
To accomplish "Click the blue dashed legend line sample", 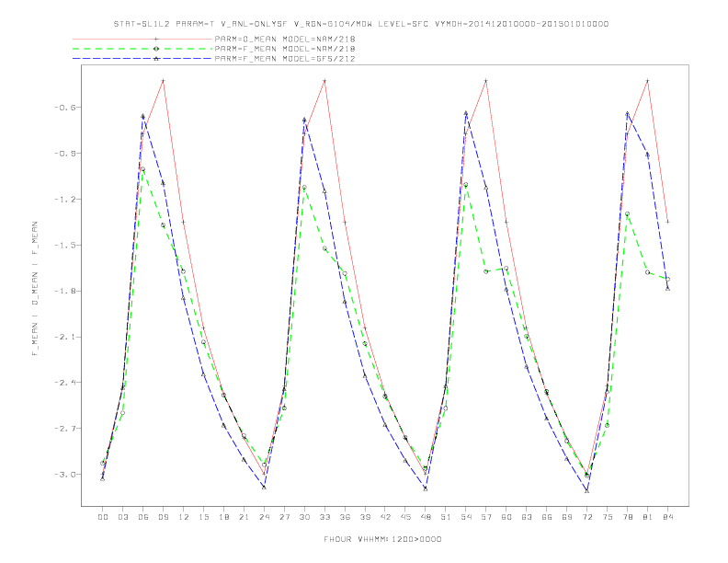I will (142, 59).
